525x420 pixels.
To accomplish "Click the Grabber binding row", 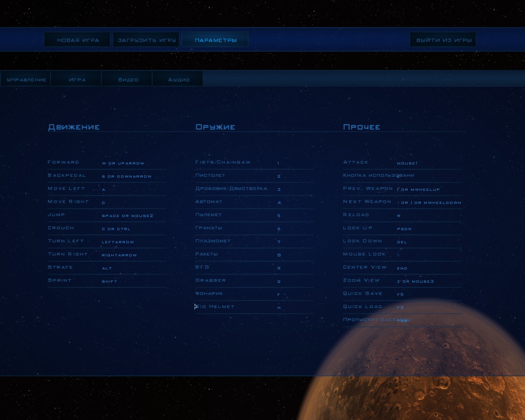I will 255,281.
